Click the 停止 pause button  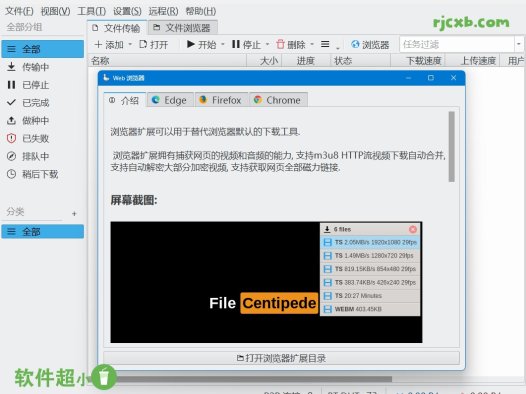point(246,44)
